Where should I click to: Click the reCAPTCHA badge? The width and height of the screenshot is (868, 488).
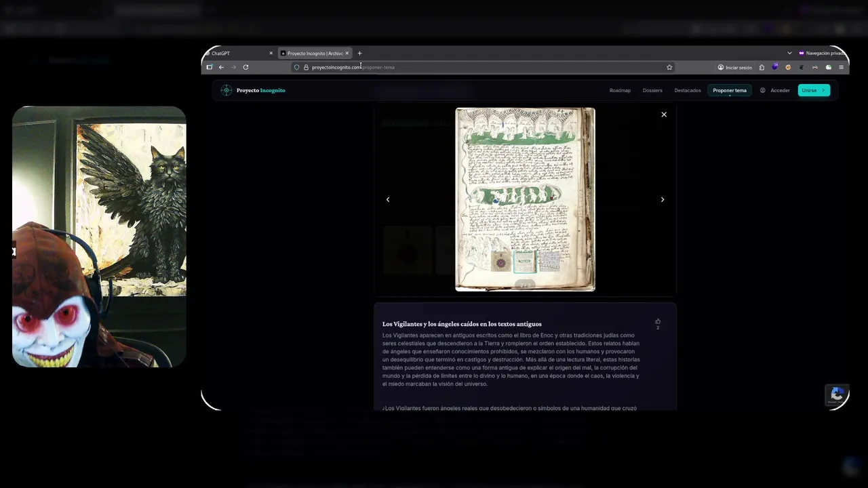837,394
